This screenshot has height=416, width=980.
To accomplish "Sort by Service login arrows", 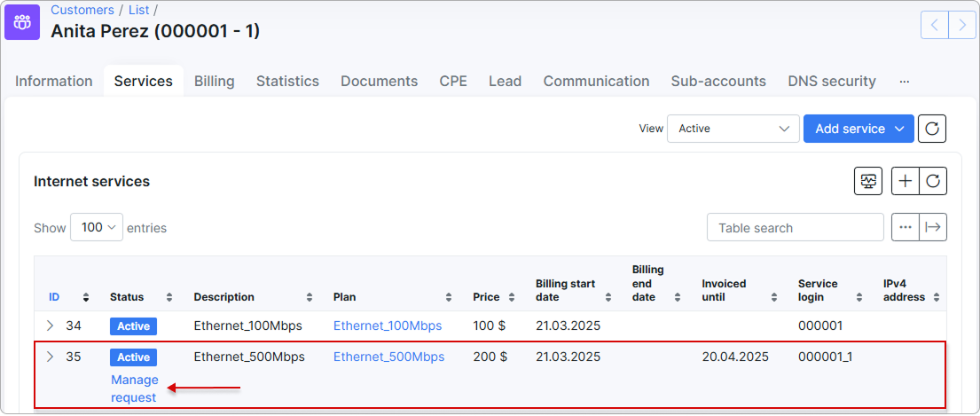I will tap(860, 297).
